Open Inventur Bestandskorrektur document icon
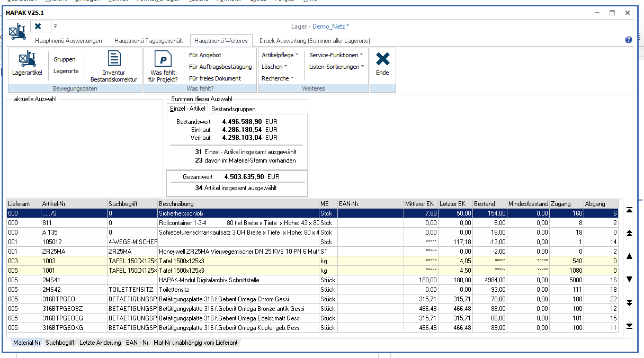This screenshot has height=358, width=644. [x=114, y=59]
